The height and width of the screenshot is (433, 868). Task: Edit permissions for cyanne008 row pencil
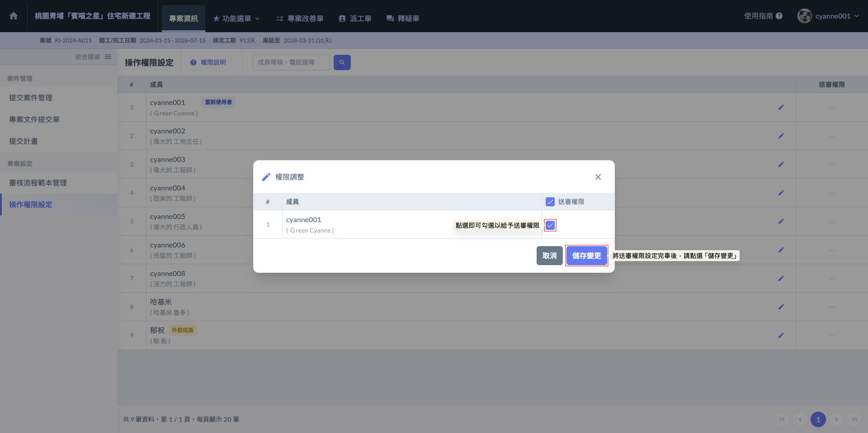coord(781,278)
